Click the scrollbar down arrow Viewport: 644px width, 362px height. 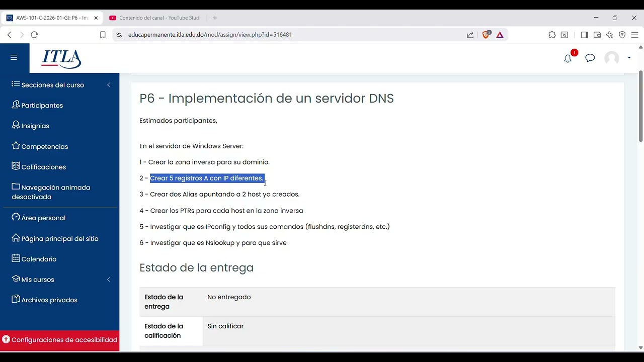click(x=640, y=347)
